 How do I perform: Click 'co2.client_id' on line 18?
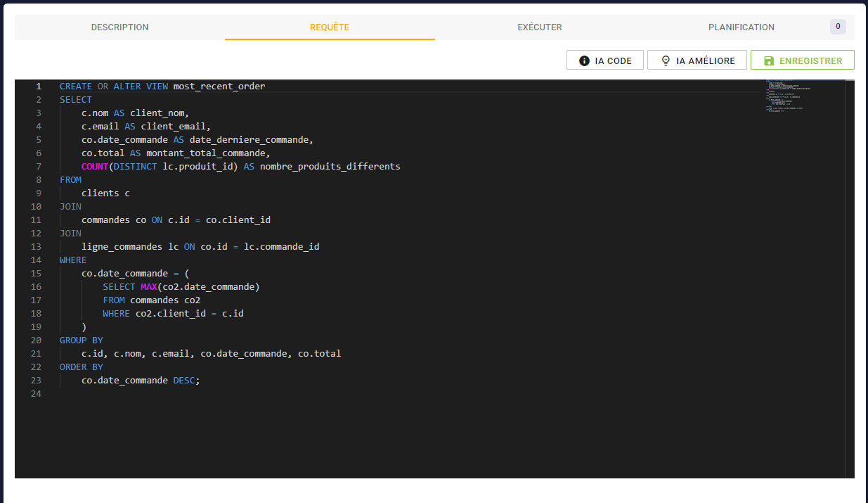tap(171, 314)
